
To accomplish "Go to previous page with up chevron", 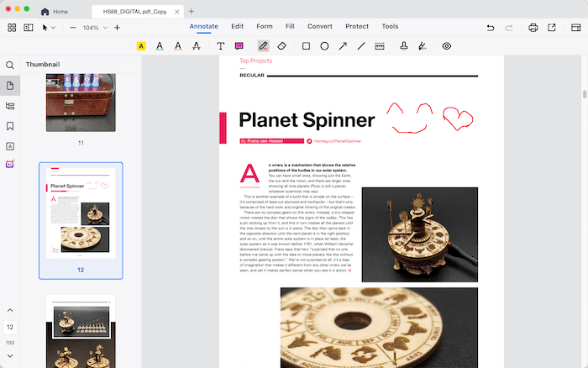I will tap(10, 311).
